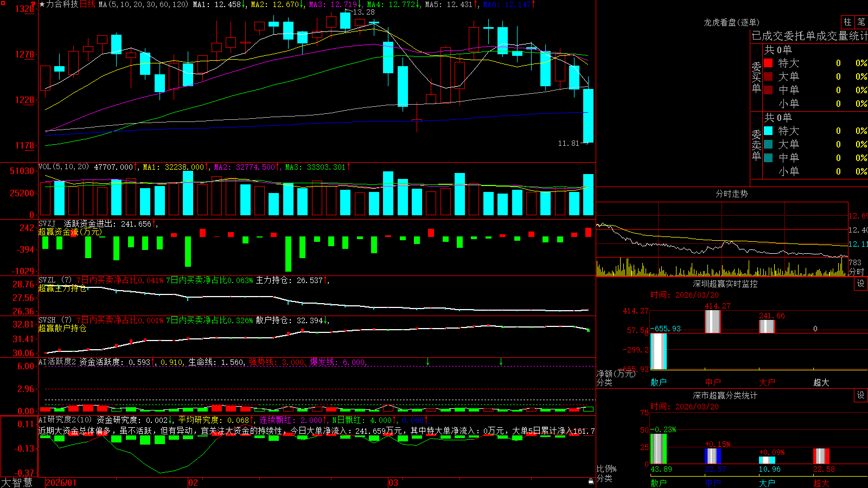This screenshot has width=868, height=488.
Task: Click the 大智慧 logo at bottom left
Action: [x=17, y=483]
